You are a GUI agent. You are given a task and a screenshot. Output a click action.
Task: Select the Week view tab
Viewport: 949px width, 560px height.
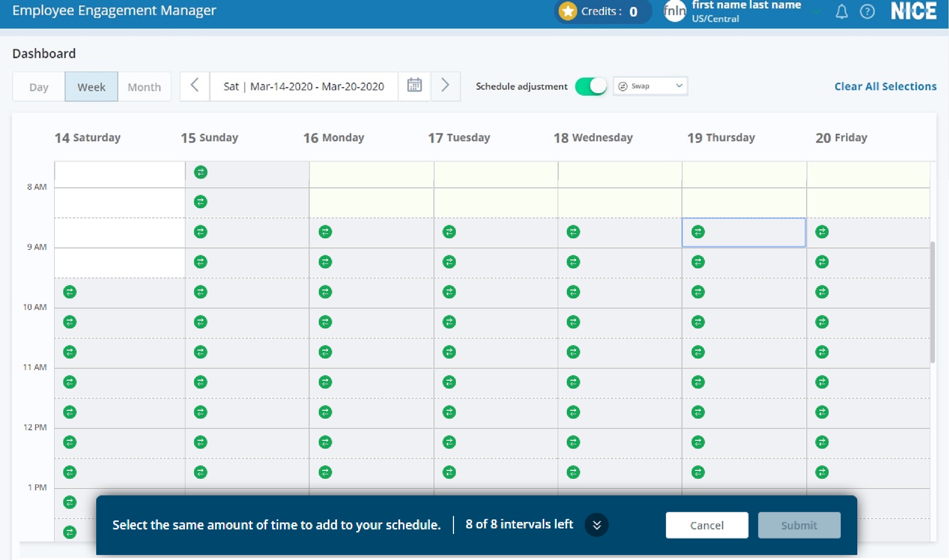[x=91, y=87]
